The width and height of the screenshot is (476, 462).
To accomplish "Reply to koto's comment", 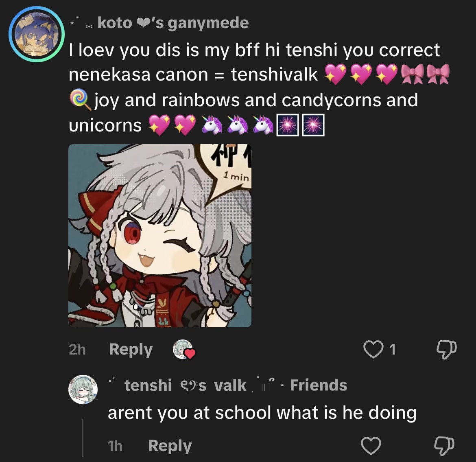I will click(131, 349).
